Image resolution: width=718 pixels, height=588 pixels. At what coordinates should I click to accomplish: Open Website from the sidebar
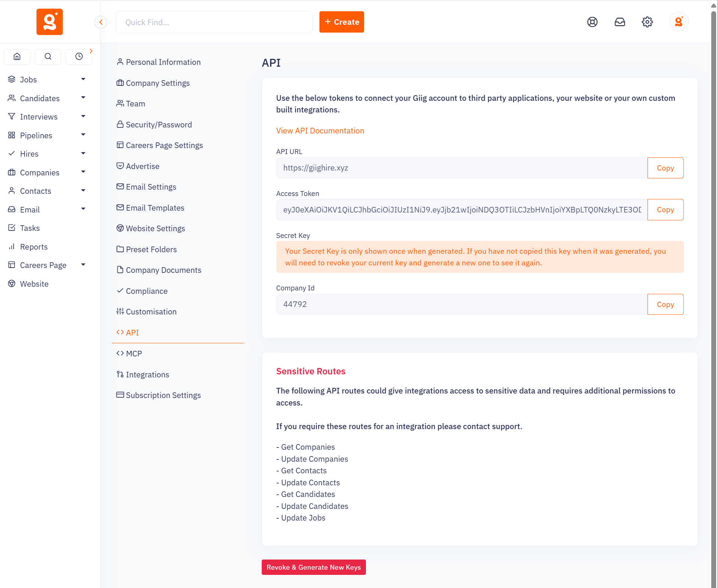click(34, 284)
